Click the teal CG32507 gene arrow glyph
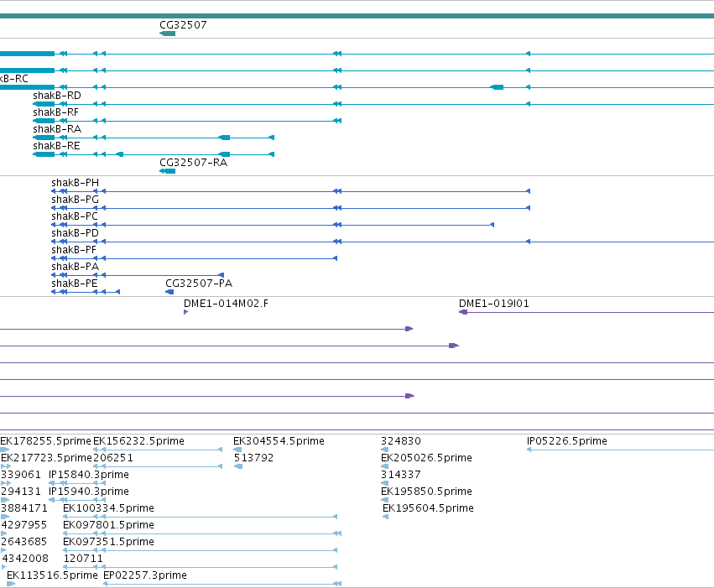Image resolution: width=714 pixels, height=588 pixels. (167, 34)
